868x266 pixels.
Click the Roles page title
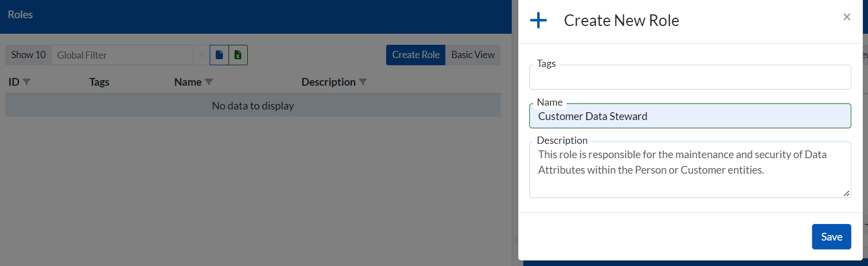[20, 15]
